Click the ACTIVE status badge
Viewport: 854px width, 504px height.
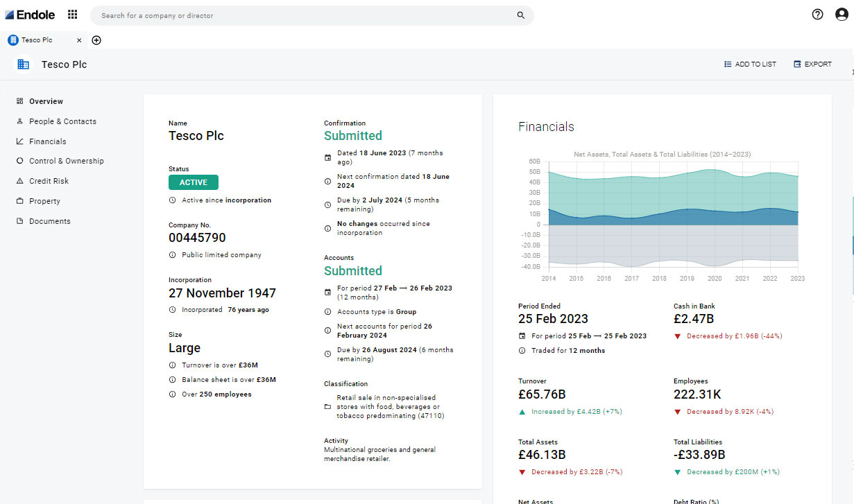[194, 182]
